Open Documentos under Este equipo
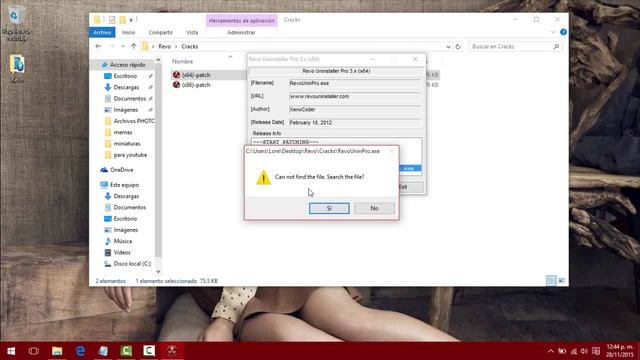 click(x=129, y=207)
